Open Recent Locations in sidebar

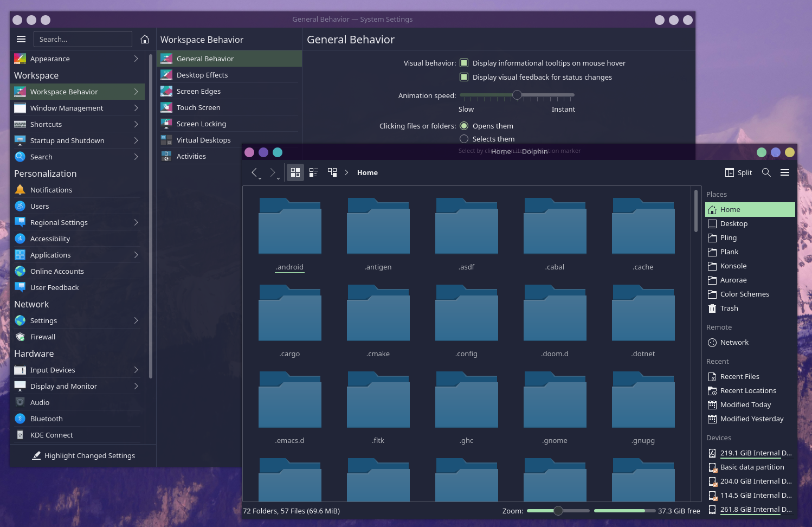[x=750, y=390]
